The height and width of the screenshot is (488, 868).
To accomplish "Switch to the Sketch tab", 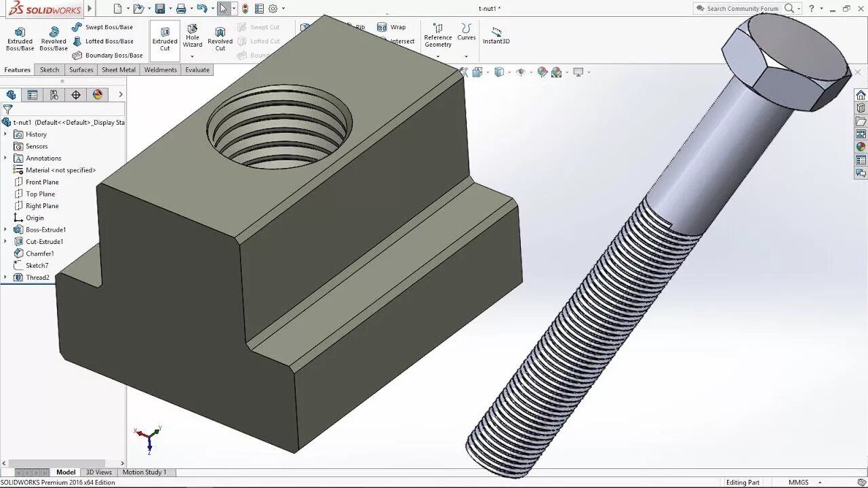I will coord(50,70).
